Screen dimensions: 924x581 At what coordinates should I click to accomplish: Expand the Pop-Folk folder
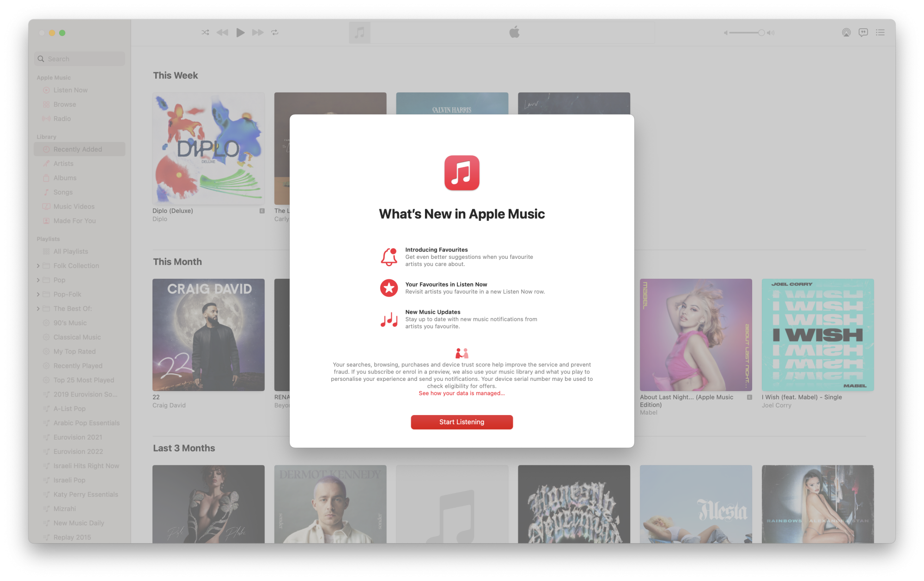click(x=38, y=294)
